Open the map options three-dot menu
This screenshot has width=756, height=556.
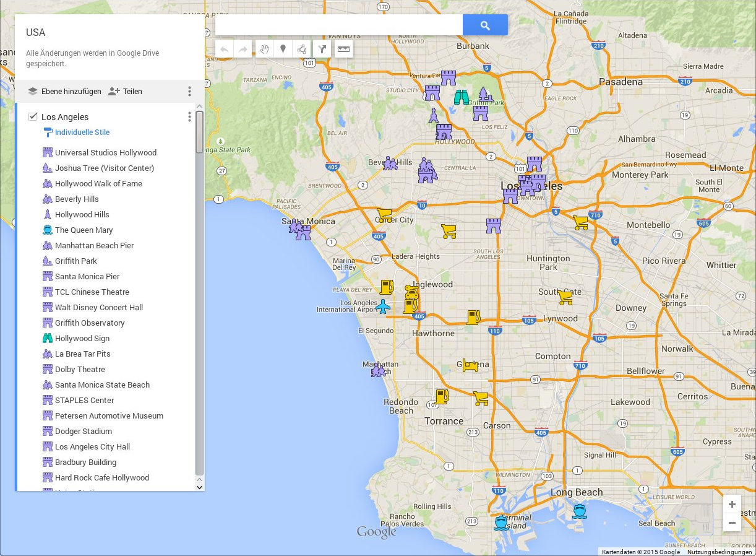tap(189, 91)
